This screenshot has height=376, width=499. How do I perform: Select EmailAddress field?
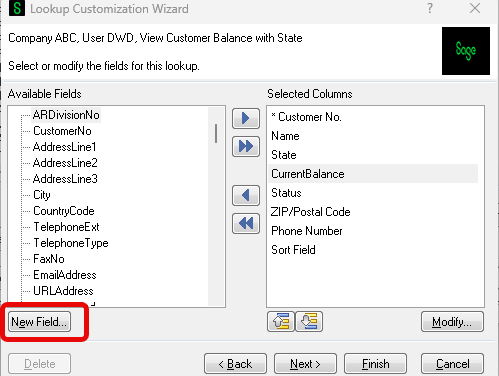65,275
